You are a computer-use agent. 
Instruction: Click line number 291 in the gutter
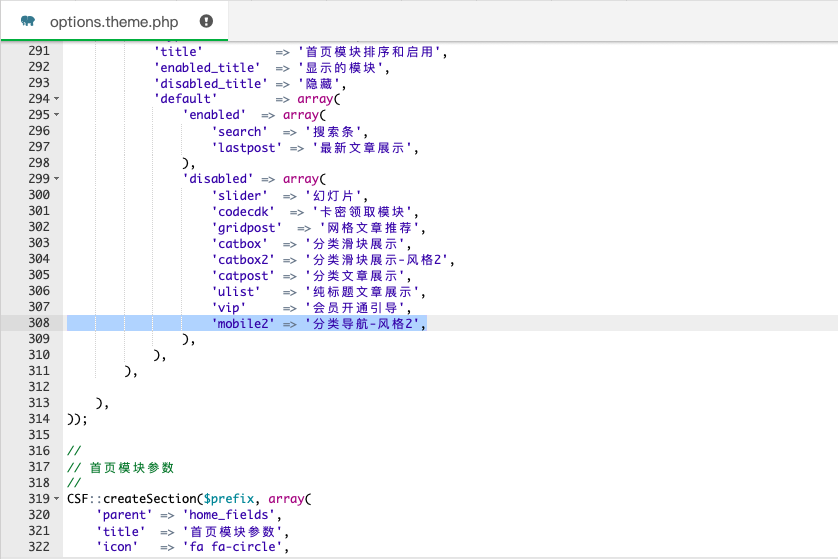pos(39,51)
